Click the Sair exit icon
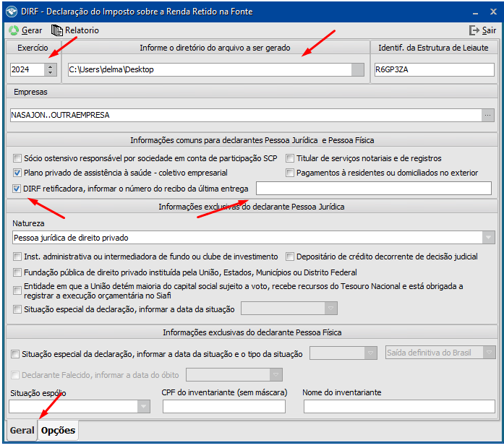504x448 pixels. pyautogui.click(x=474, y=30)
